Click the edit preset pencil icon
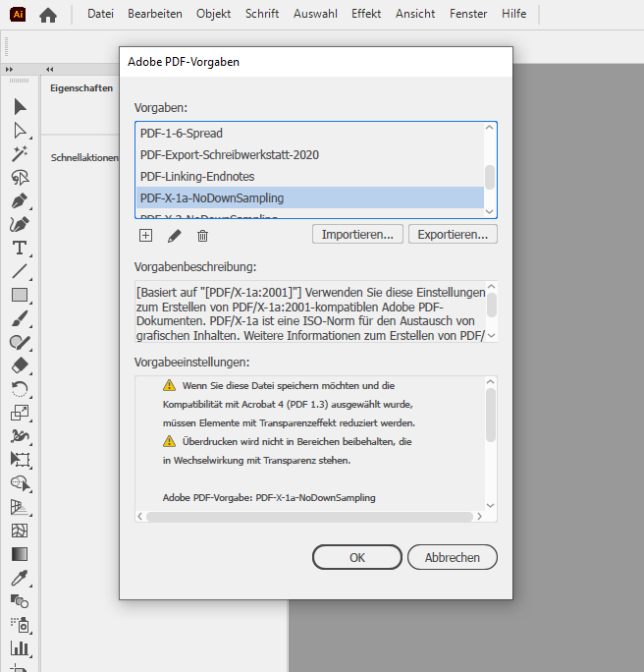 (175, 236)
